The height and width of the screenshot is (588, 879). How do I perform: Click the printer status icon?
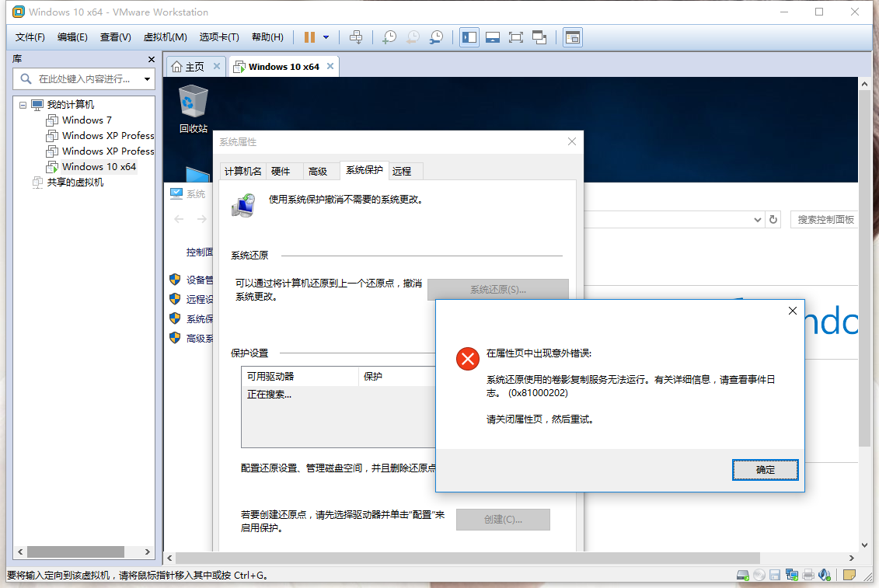(x=808, y=575)
